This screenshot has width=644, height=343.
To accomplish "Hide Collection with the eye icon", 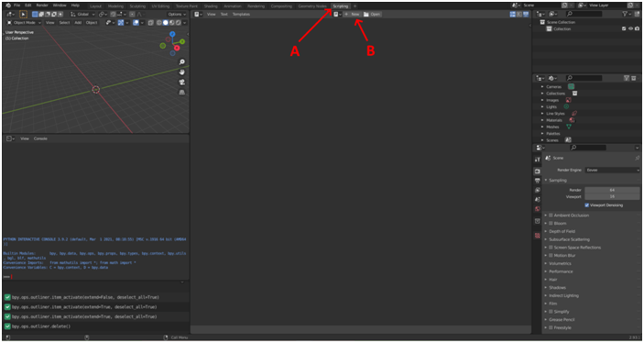I will coord(630,28).
